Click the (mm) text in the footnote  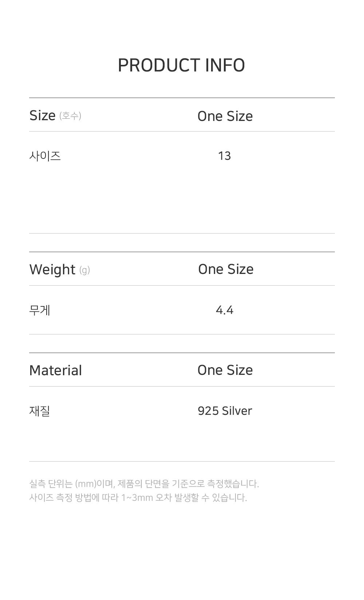point(86,484)
